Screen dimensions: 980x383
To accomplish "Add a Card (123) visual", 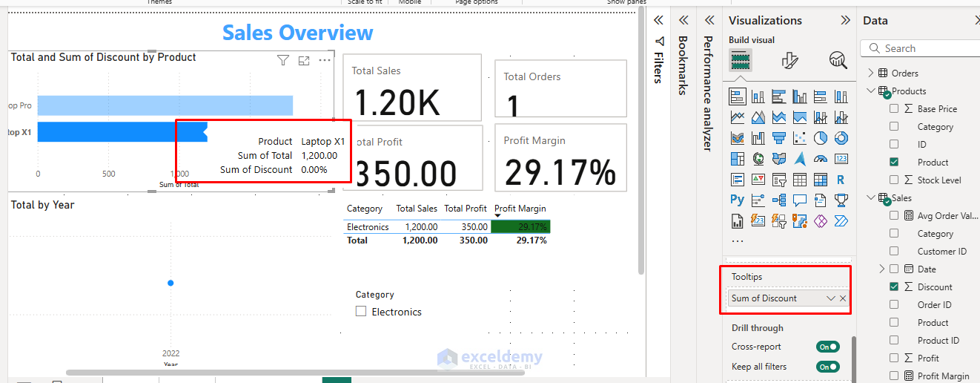I will tap(841, 159).
